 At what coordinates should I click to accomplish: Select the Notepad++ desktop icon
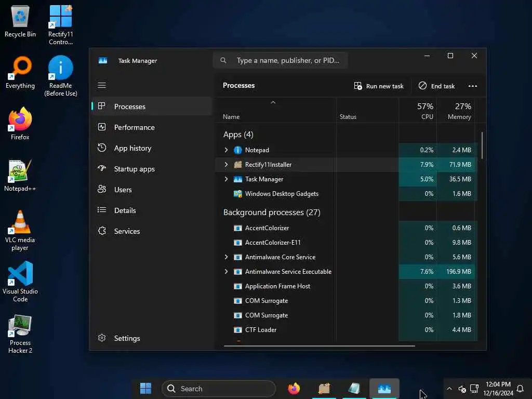20,176
